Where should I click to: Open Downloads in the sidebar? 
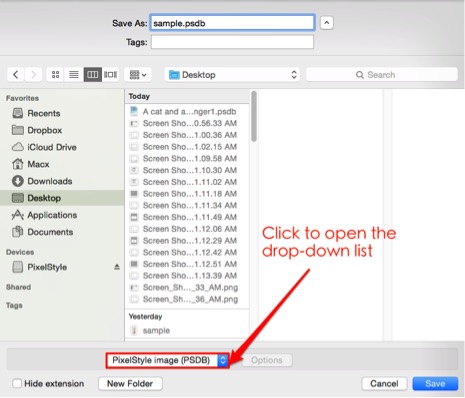[x=62, y=181]
